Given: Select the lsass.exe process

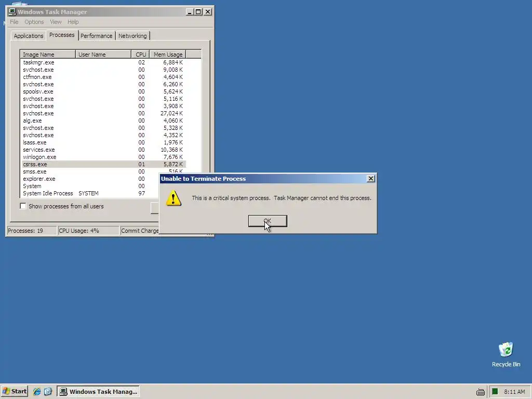Looking at the screenshot, I should (103, 142).
